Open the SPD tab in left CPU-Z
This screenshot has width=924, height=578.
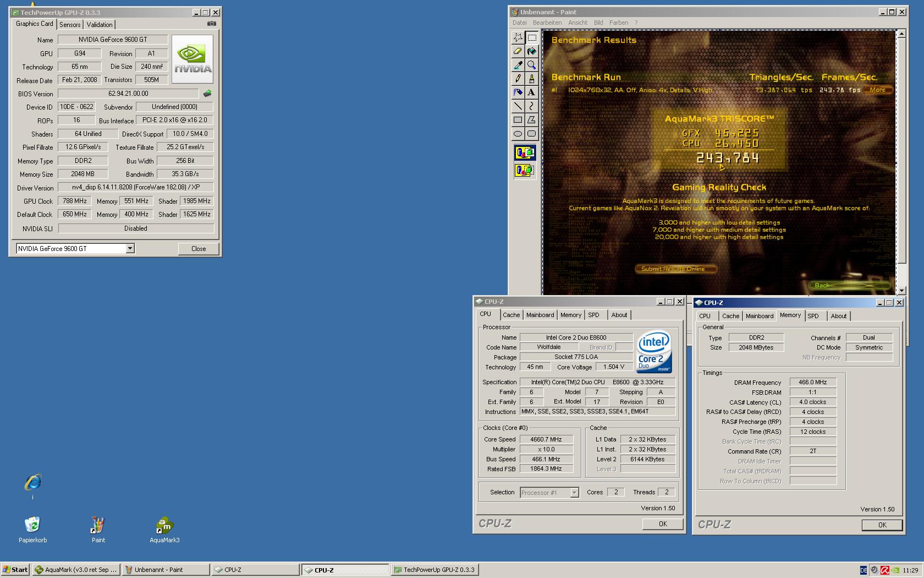pos(593,315)
